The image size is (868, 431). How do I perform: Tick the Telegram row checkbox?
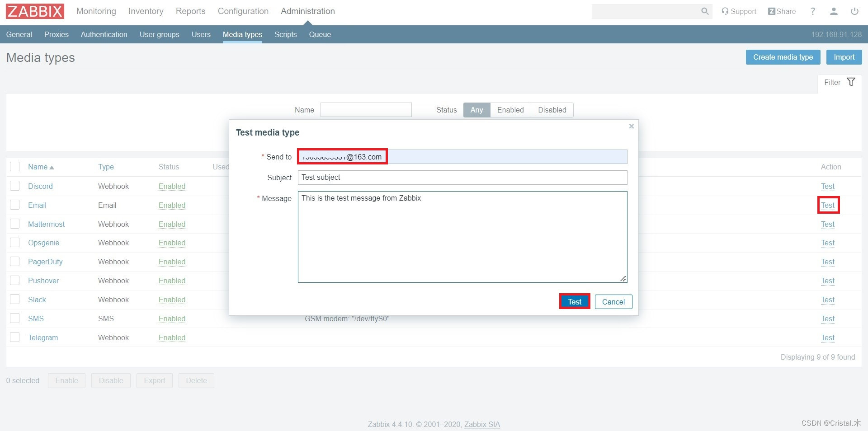[14, 337]
